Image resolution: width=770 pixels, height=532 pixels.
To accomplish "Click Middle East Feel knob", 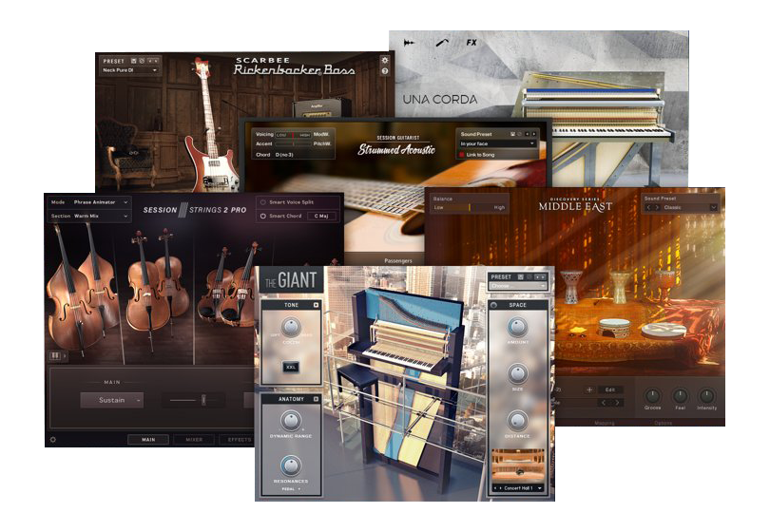I will pos(680,395).
